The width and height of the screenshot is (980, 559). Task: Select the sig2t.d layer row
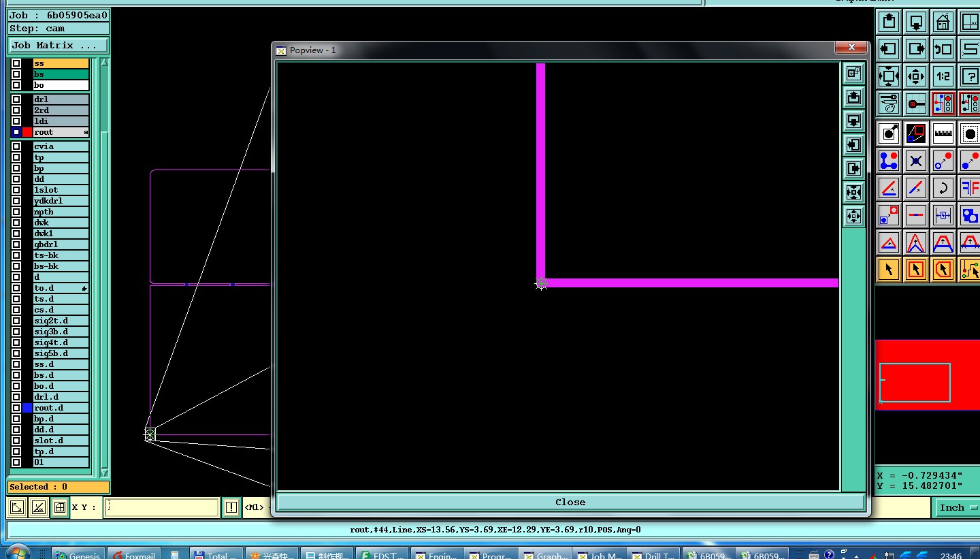tap(61, 321)
